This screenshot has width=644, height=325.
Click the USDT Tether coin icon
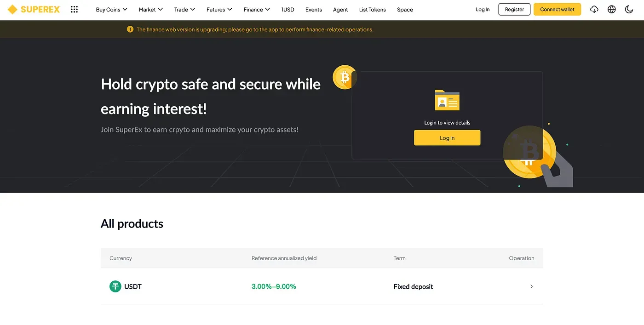(115, 286)
